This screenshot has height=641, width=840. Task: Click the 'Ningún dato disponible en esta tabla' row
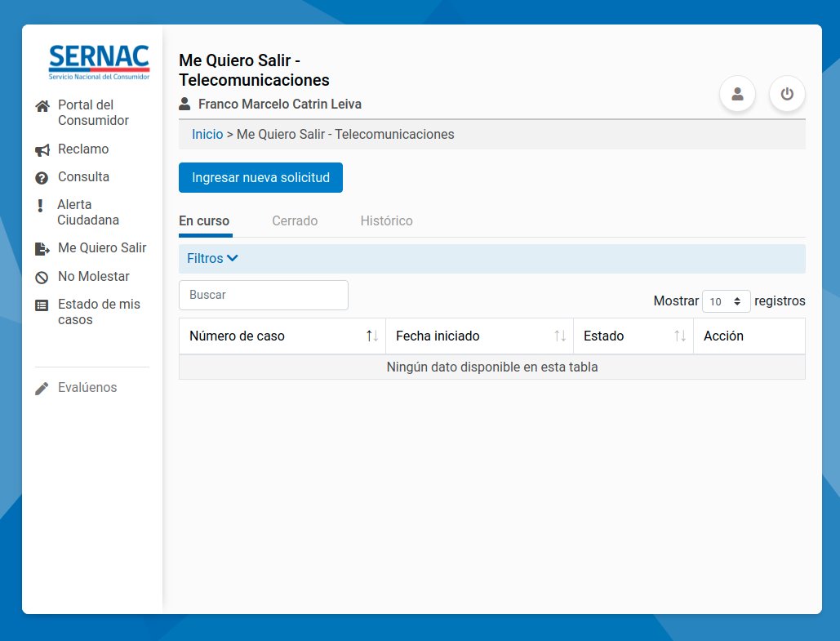491,367
